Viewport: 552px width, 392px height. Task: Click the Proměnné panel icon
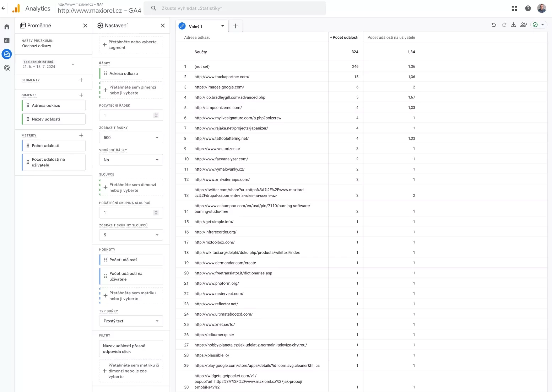point(23,26)
